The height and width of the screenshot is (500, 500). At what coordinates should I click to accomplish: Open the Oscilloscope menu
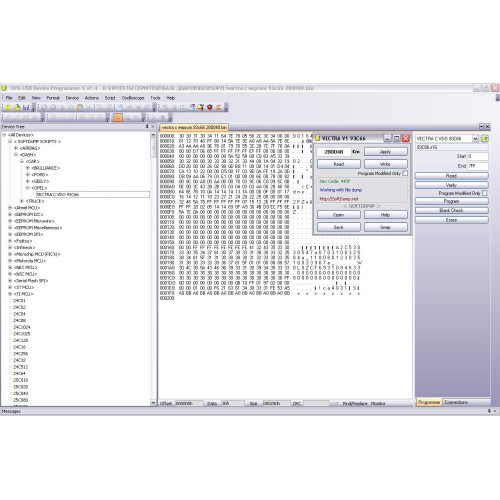tap(133, 98)
